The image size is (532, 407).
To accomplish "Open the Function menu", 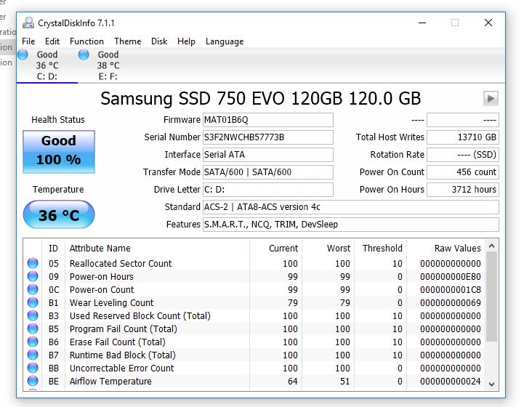I will click(x=86, y=41).
